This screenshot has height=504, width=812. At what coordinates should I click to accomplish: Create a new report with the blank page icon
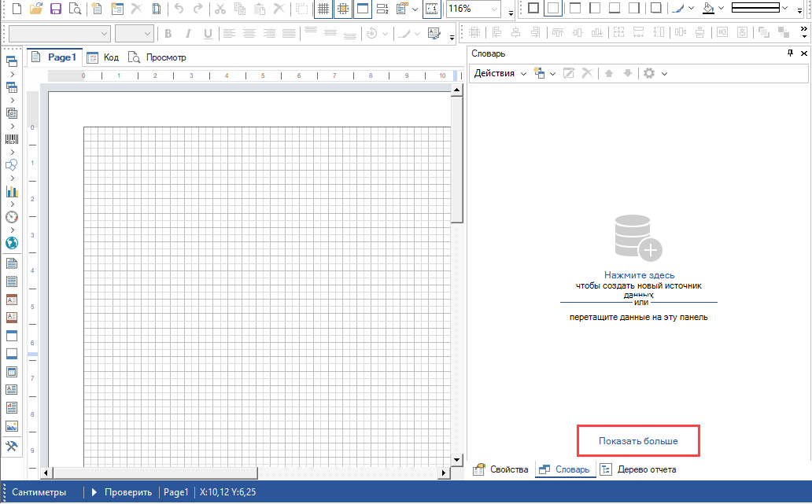[17, 9]
